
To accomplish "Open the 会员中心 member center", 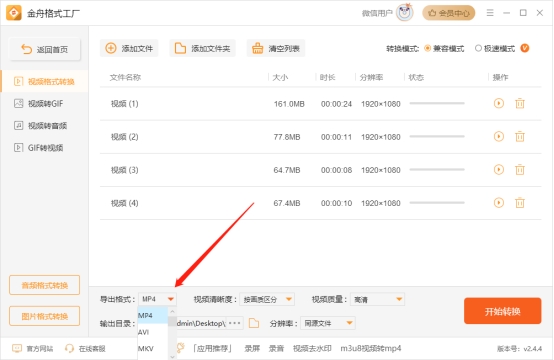I will tap(449, 13).
